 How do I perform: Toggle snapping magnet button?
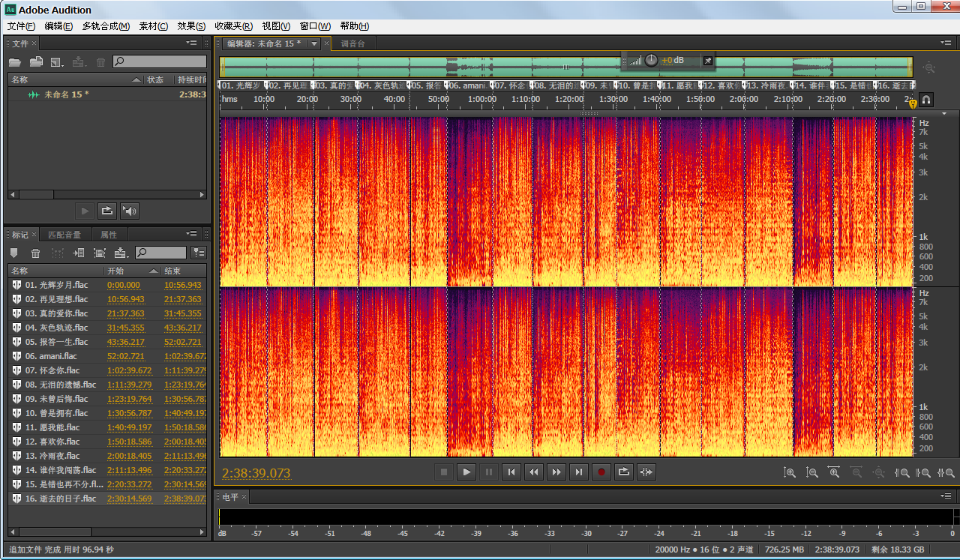(x=926, y=99)
